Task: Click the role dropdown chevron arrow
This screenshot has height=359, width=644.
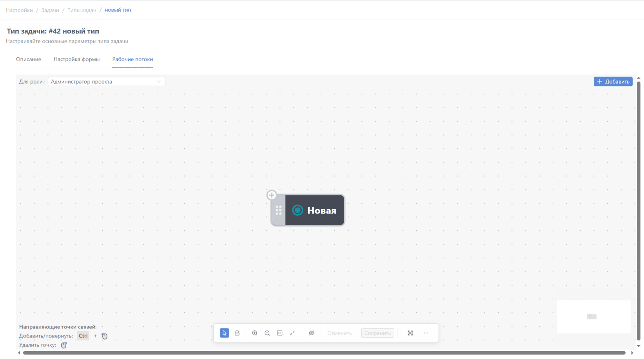Action: 159,82
